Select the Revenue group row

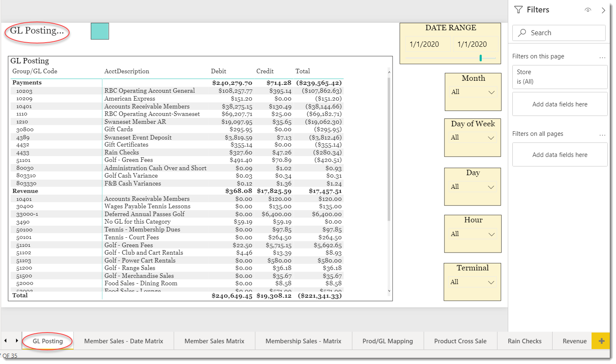[x=177, y=191]
